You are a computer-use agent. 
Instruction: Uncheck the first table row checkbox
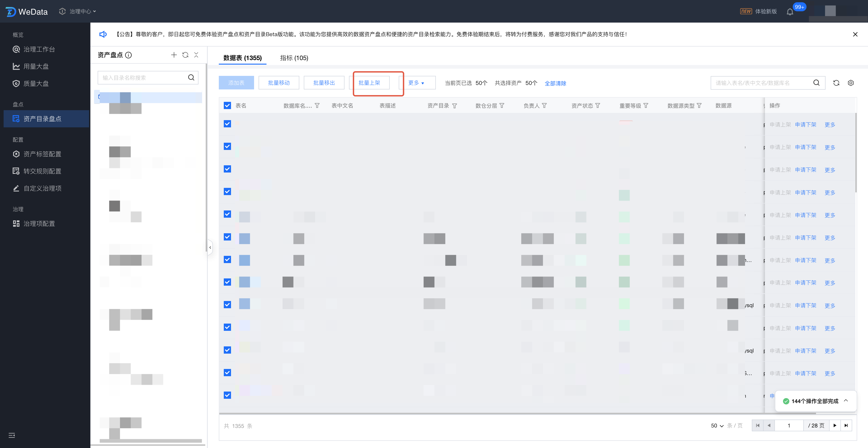pos(227,124)
